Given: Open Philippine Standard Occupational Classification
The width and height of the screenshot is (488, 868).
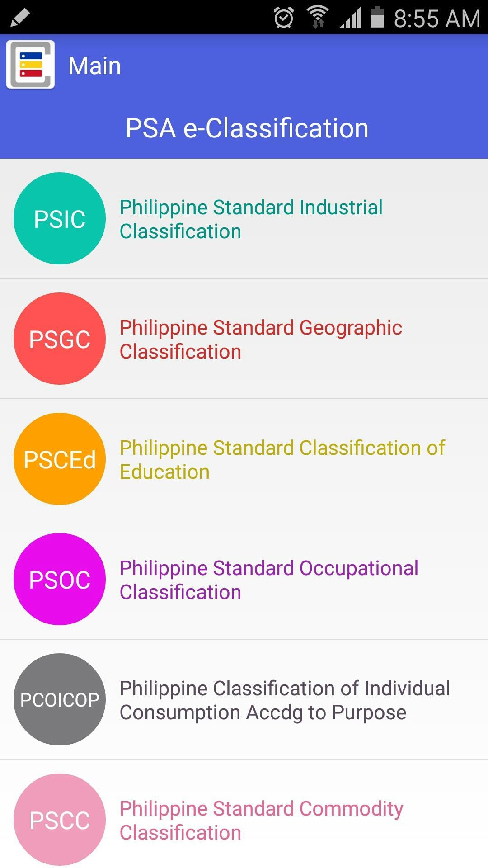Looking at the screenshot, I should click(x=244, y=580).
